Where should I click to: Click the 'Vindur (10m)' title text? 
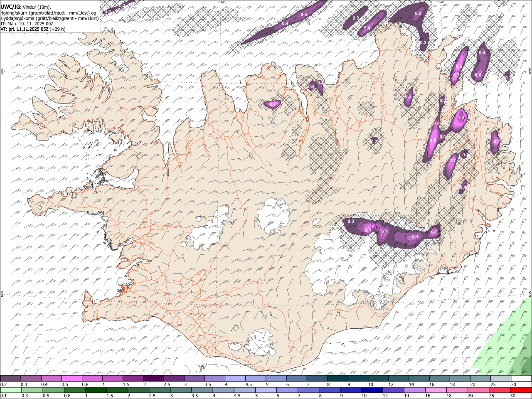[37, 7]
